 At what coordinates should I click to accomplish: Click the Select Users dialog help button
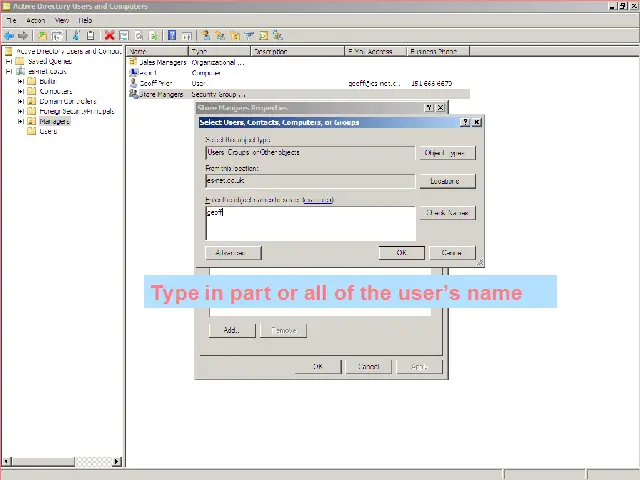pos(465,122)
